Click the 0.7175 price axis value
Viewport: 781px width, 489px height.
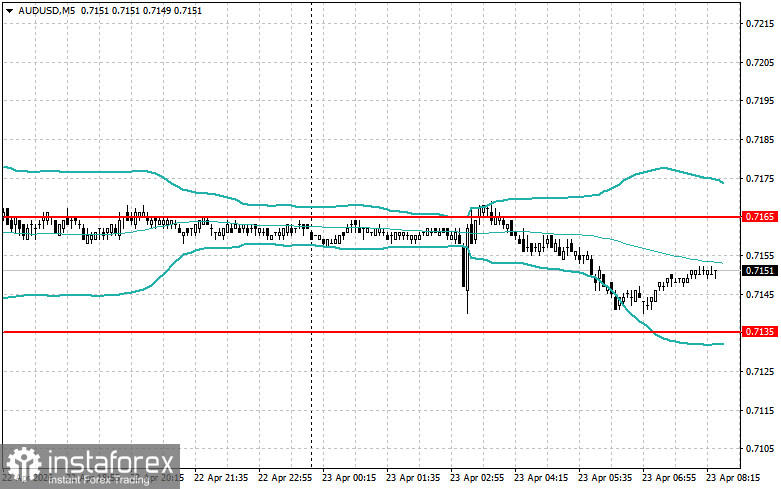(x=760, y=178)
